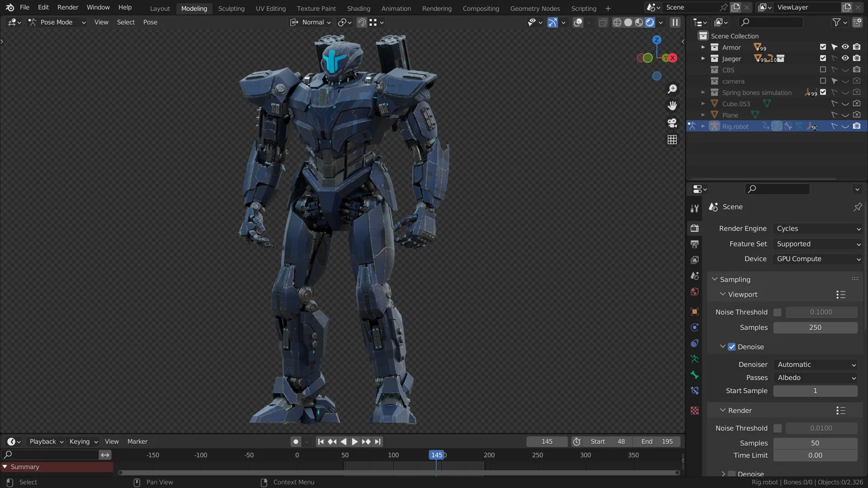
Task: Open the Texture Properties checkerboard icon
Action: pos(694,410)
